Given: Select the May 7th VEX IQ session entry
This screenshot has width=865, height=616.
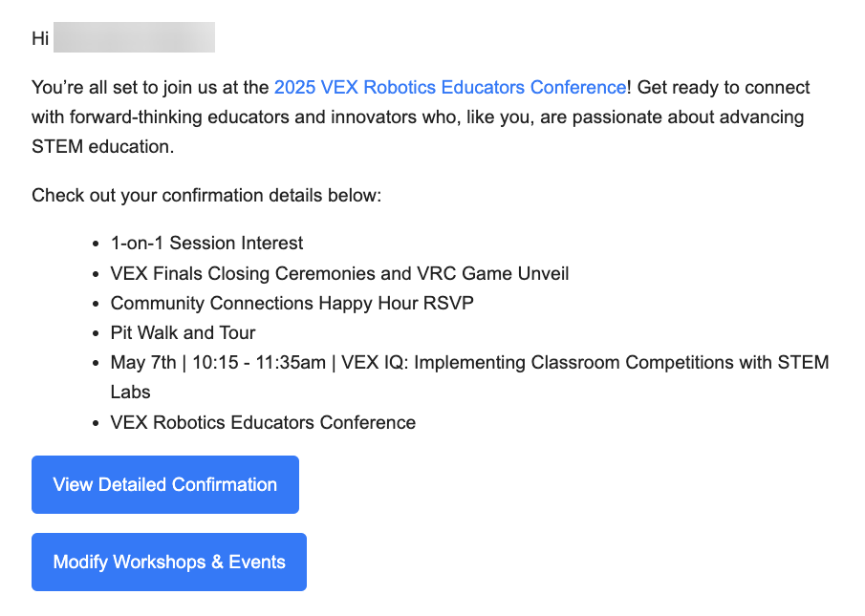Looking at the screenshot, I should [x=468, y=363].
